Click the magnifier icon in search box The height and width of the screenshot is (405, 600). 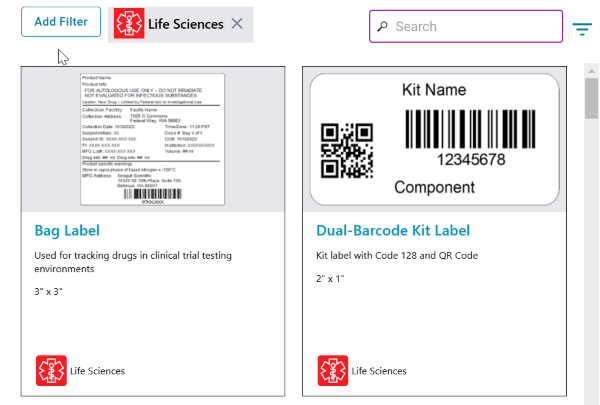pyautogui.click(x=382, y=26)
